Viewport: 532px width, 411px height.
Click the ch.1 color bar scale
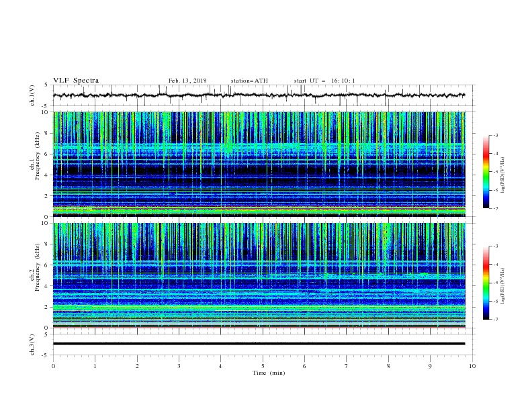(x=486, y=172)
